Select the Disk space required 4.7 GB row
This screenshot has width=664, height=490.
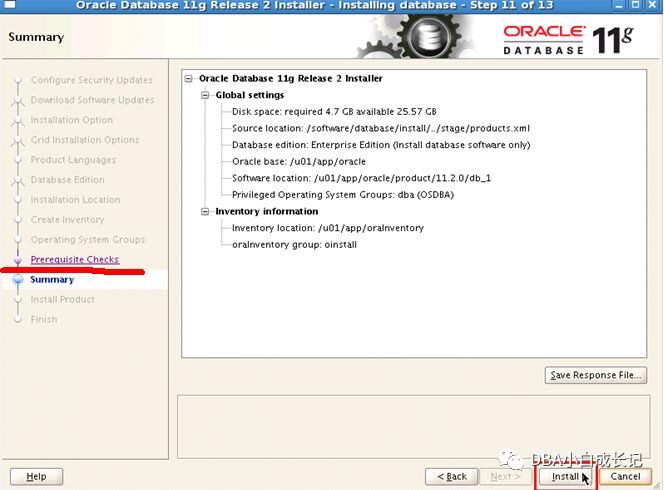coord(334,112)
